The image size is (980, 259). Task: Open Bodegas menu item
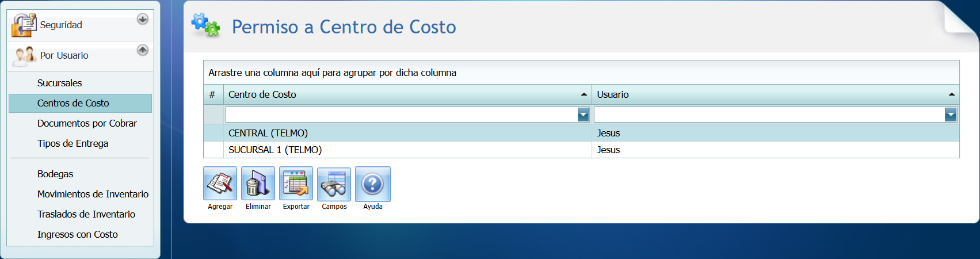[x=55, y=174]
